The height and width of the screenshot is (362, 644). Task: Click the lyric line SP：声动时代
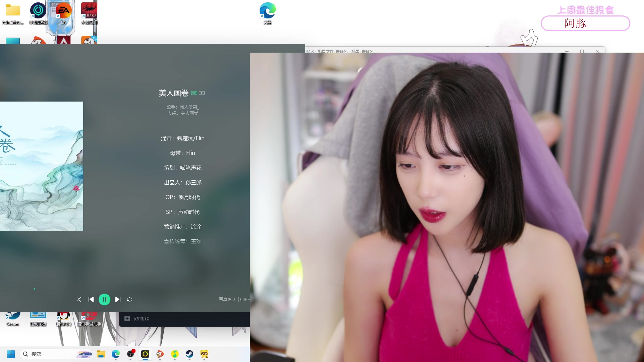182,212
